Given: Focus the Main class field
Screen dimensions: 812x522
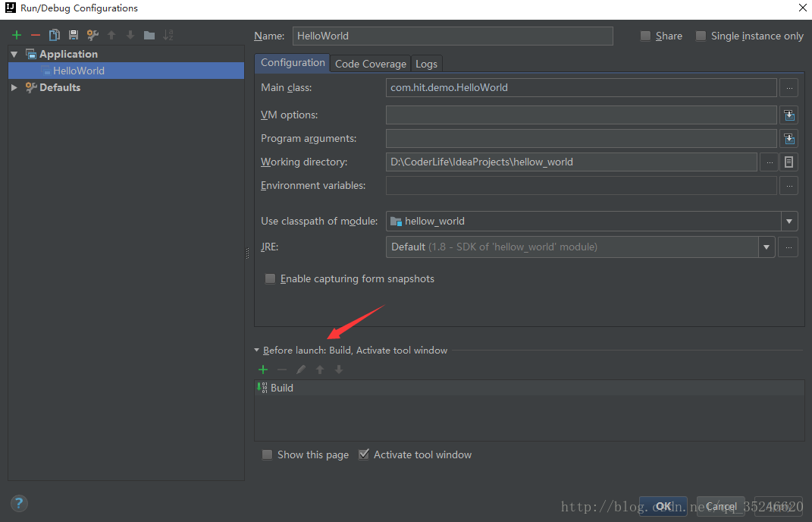Looking at the screenshot, I should (581, 87).
